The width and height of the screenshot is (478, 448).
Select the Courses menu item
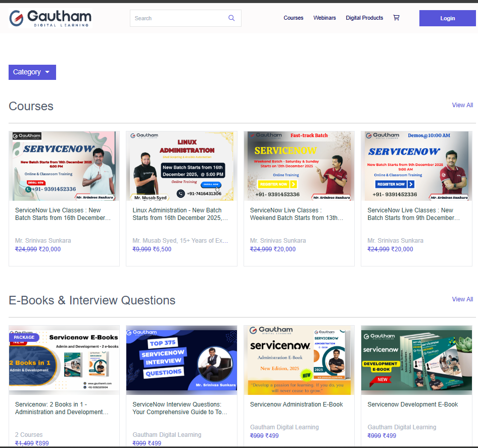click(x=293, y=18)
